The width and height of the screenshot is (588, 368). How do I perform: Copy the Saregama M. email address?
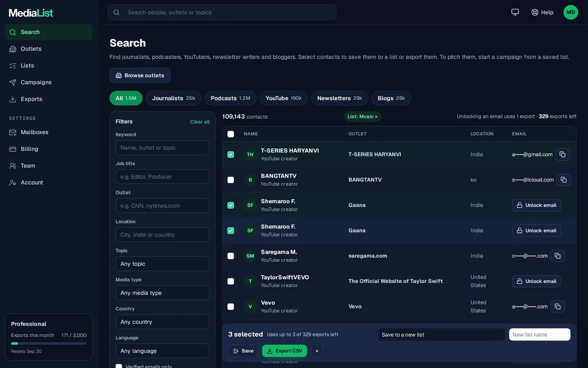tap(557, 256)
